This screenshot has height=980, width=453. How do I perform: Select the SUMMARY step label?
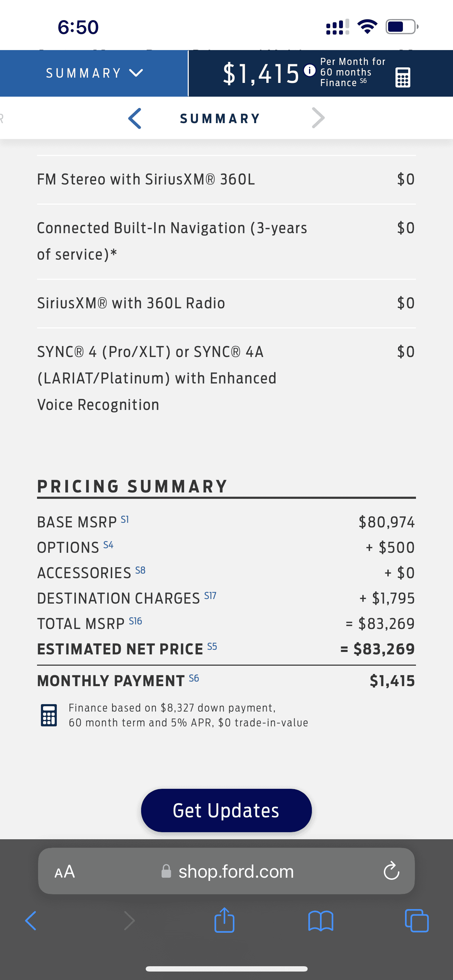point(220,119)
